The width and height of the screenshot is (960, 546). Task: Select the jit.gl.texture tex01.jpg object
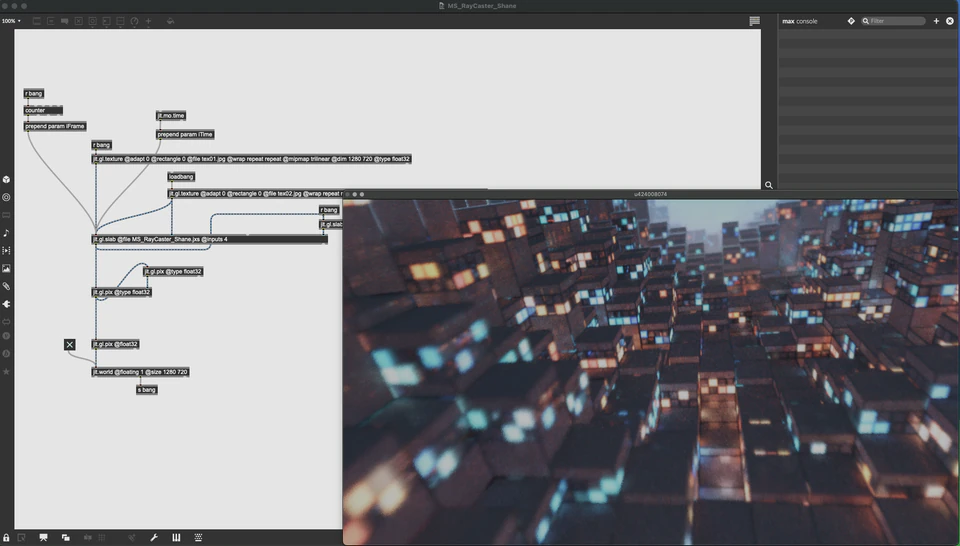coord(251,159)
